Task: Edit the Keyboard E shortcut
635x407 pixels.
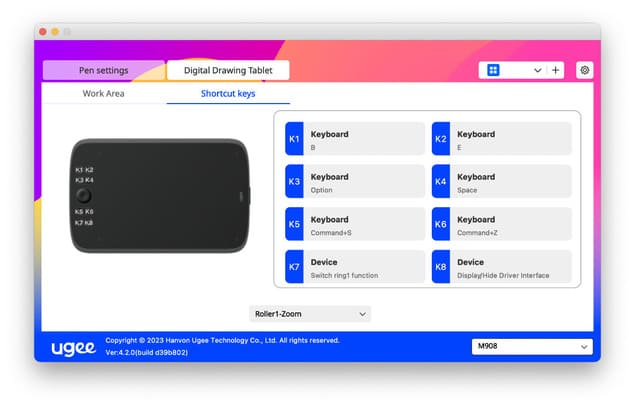Action: (502, 139)
